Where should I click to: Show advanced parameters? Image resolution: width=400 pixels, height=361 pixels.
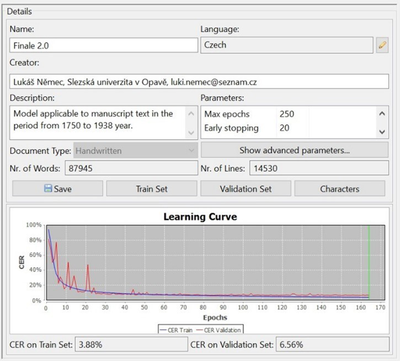pos(295,150)
